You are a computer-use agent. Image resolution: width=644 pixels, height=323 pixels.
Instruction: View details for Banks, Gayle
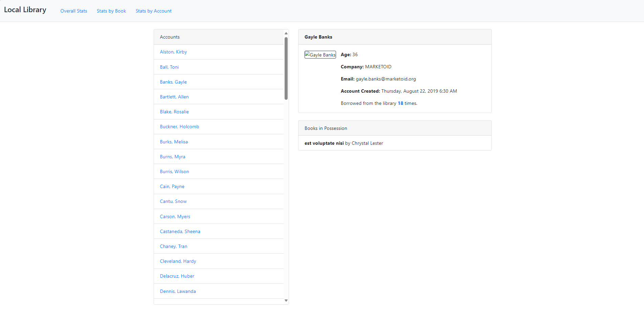173,82
